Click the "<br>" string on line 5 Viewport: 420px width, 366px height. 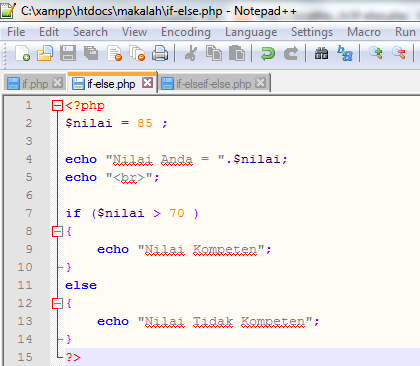click(x=129, y=177)
